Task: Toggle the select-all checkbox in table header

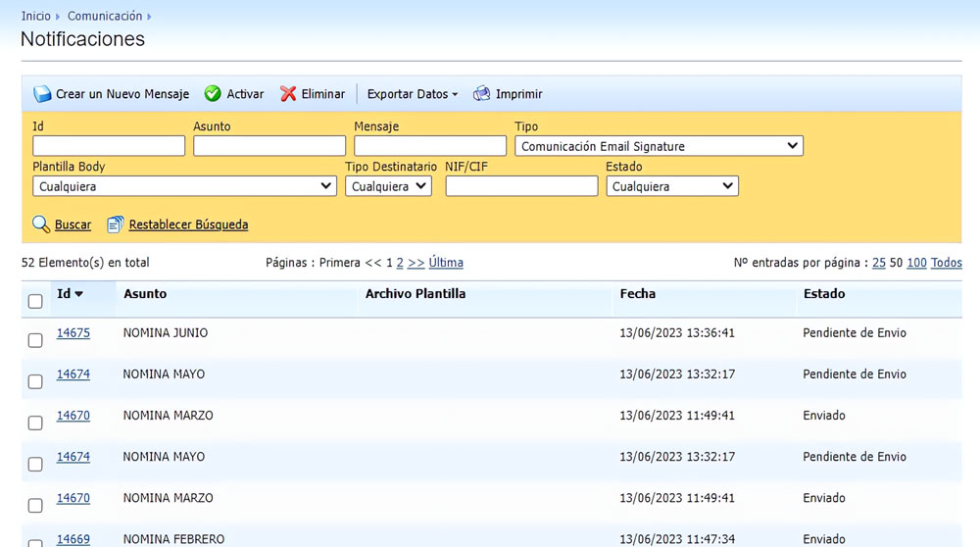Action: pos(35,301)
